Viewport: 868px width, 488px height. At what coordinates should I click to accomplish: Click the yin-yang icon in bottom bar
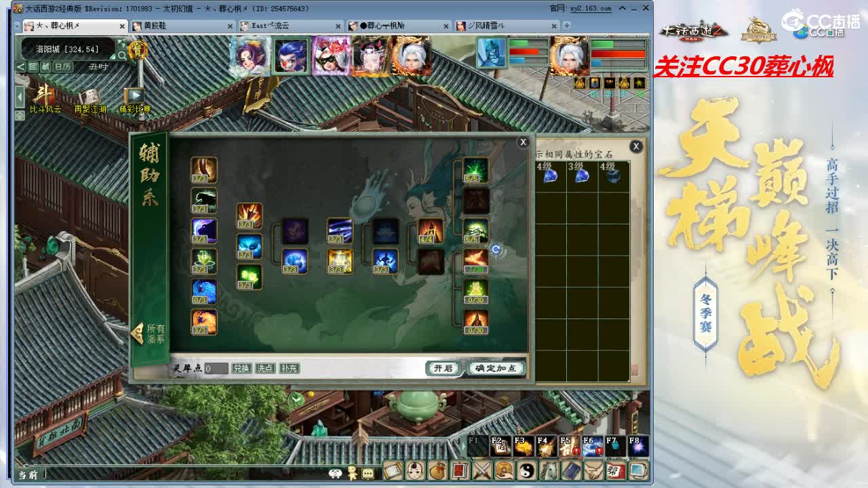click(x=526, y=470)
